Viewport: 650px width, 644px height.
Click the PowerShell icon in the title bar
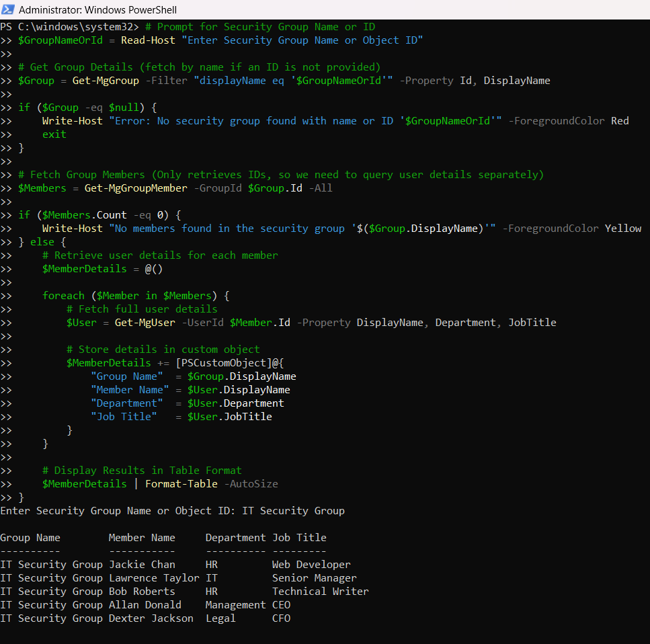pyautogui.click(x=9, y=9)
